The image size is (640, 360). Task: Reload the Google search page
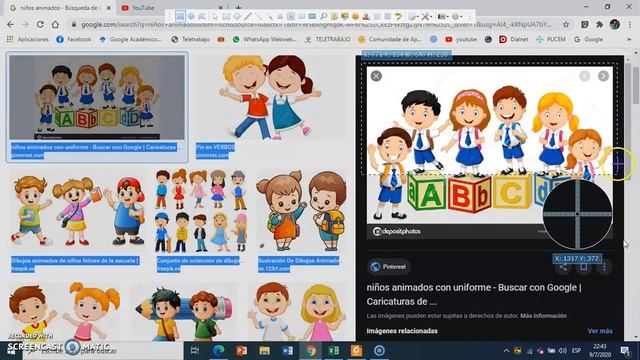point(40,24)
